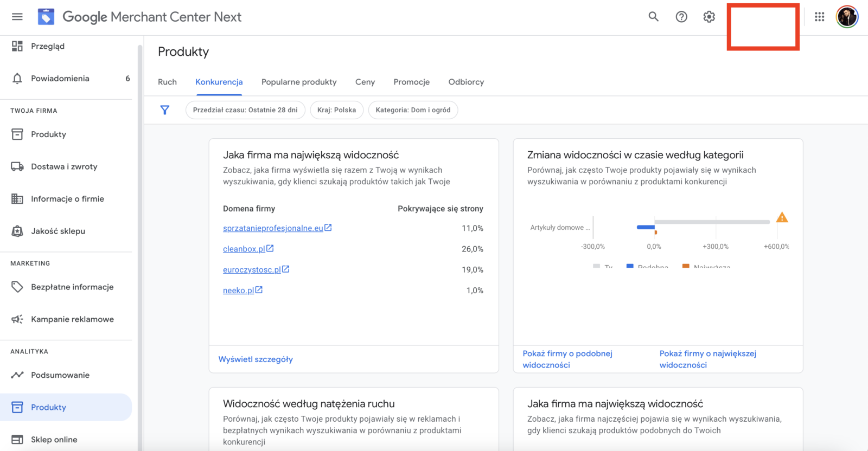
Task: Open the Sklep online sidebar icon
Action: click(17, 440)
